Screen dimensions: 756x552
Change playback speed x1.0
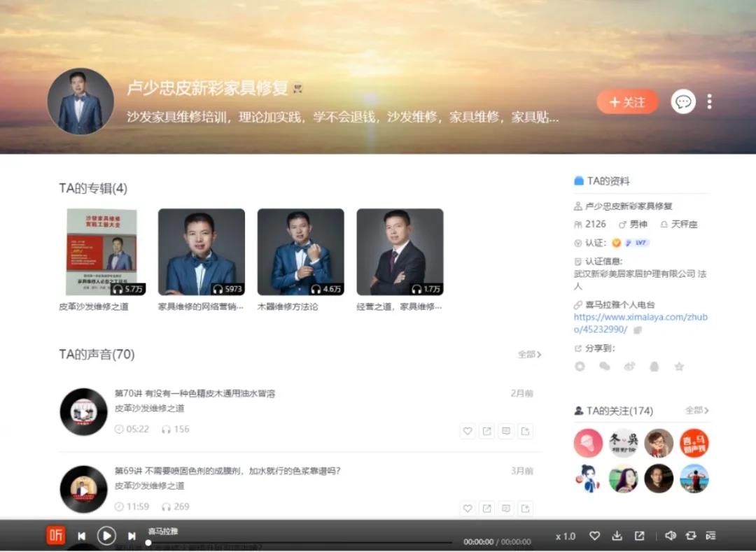point(566,537)
